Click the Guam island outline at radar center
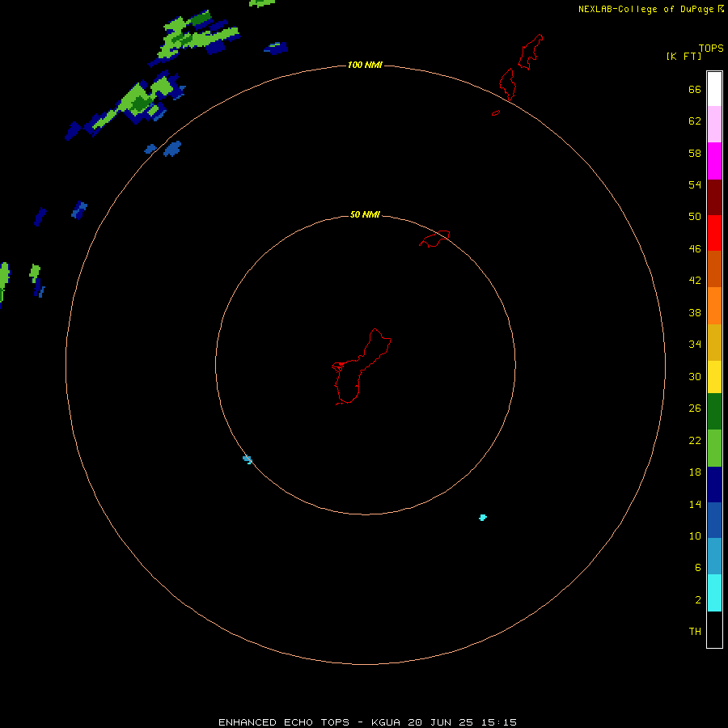 pyautogui.click(x=362, y=366)
